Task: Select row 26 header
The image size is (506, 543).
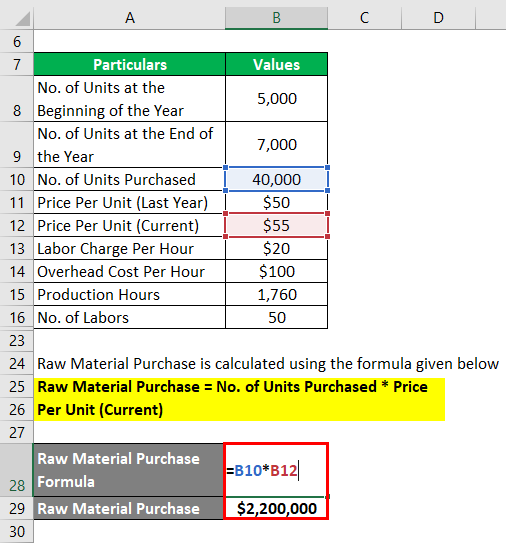Action: [17, 409]
